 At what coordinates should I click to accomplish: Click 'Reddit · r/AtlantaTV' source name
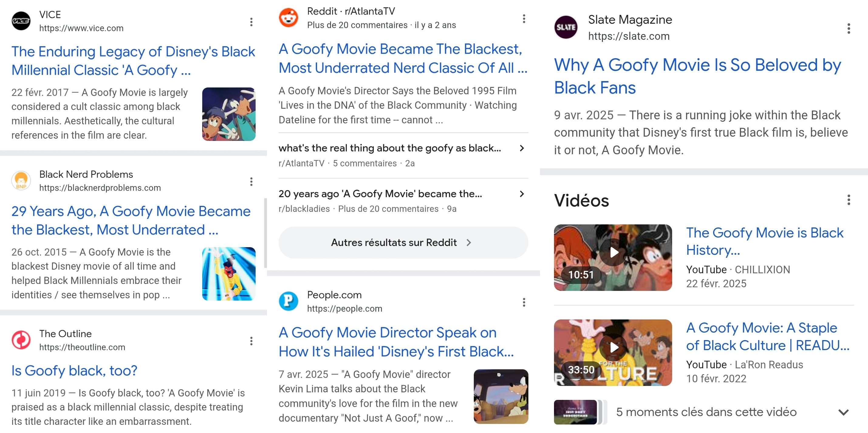[x=351, y=11]
